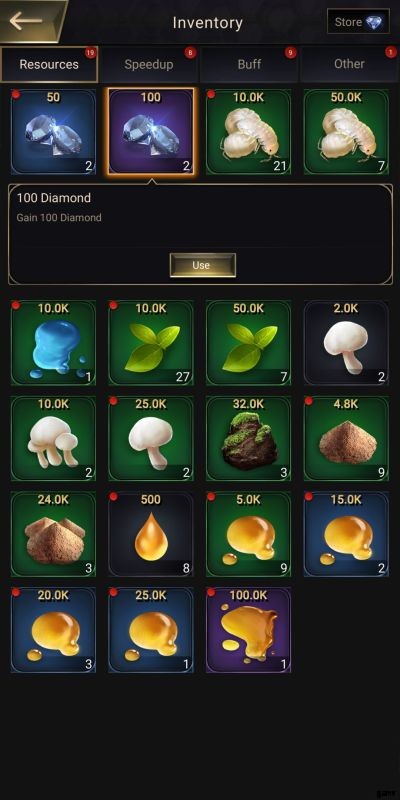
Task: Select the 15.0K honey blob item
Action: coord(346,534)
